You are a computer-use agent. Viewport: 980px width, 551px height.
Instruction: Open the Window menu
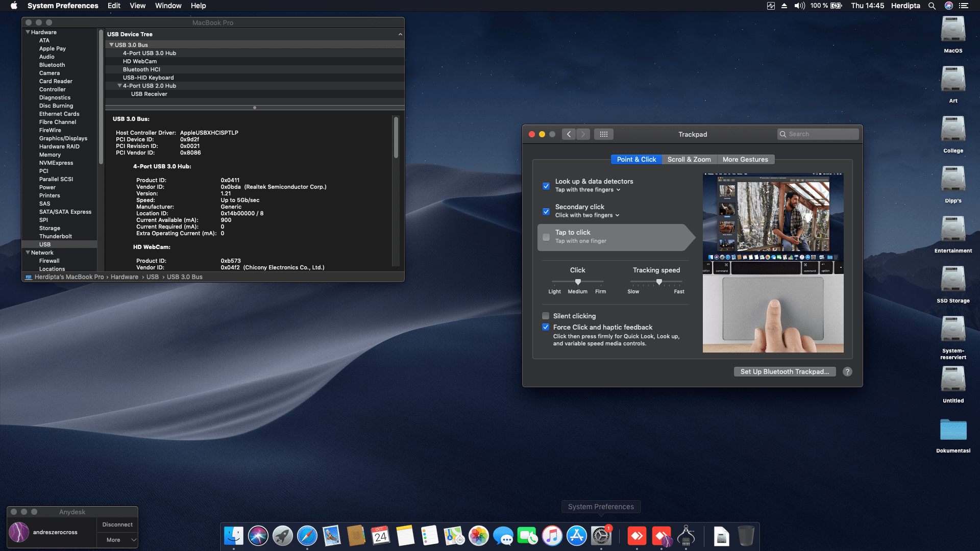tap(168, 6)
